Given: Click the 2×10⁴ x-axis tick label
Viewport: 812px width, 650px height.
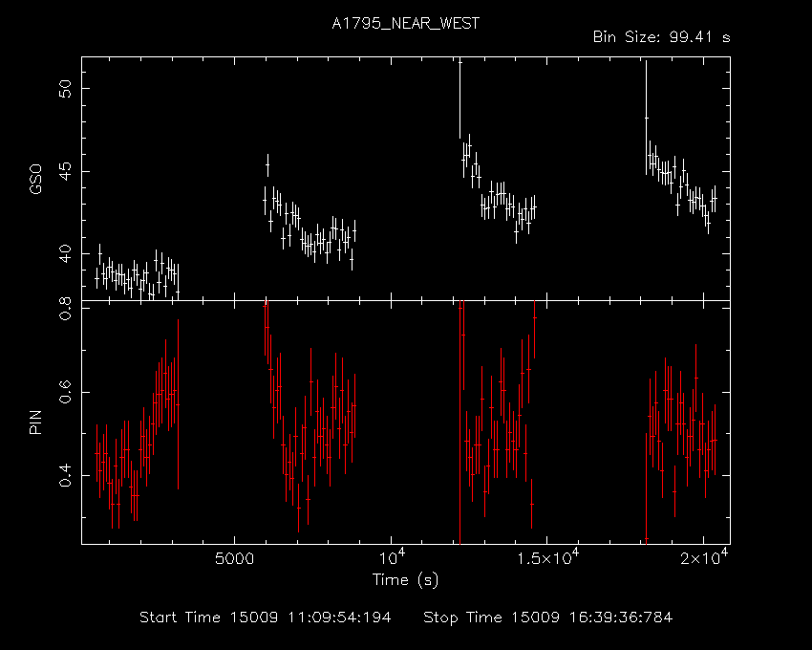Looking at the screenshot, I should 704,556.
